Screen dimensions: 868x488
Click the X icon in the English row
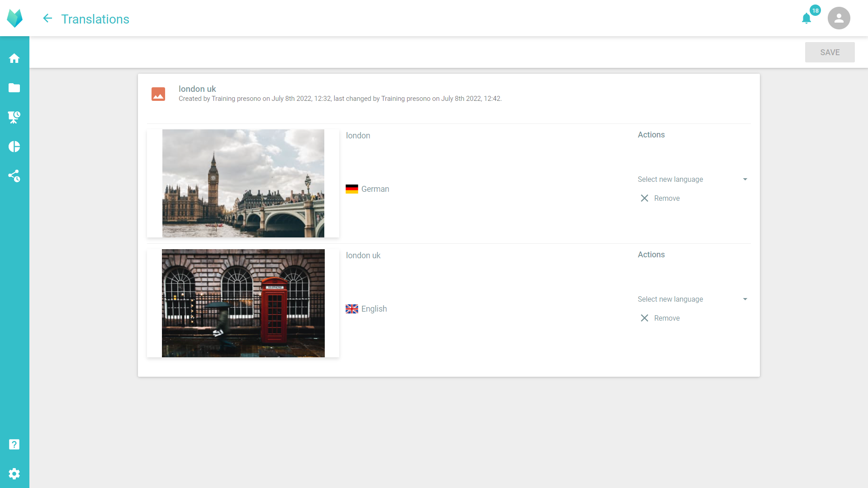pyautogui.click(x=645, y=318)
